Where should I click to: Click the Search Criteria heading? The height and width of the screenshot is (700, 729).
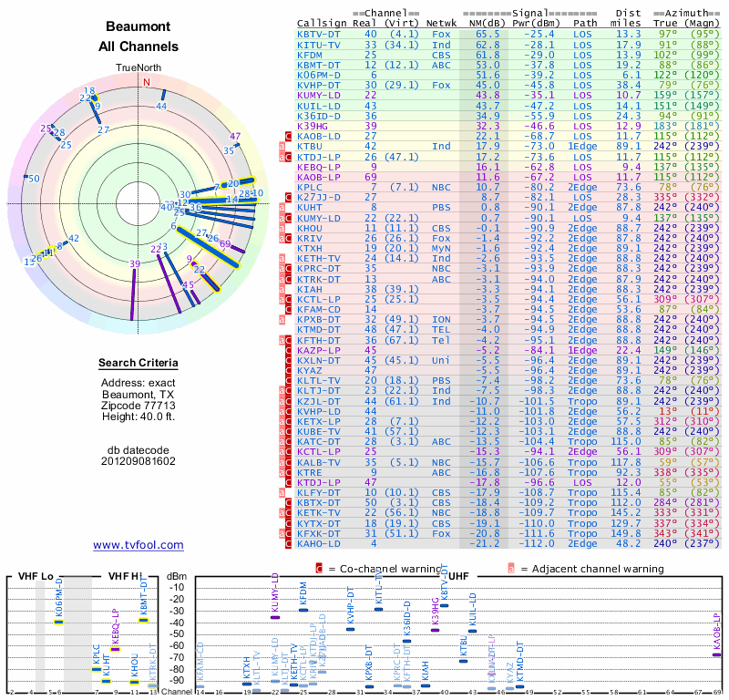click(139, 363)
